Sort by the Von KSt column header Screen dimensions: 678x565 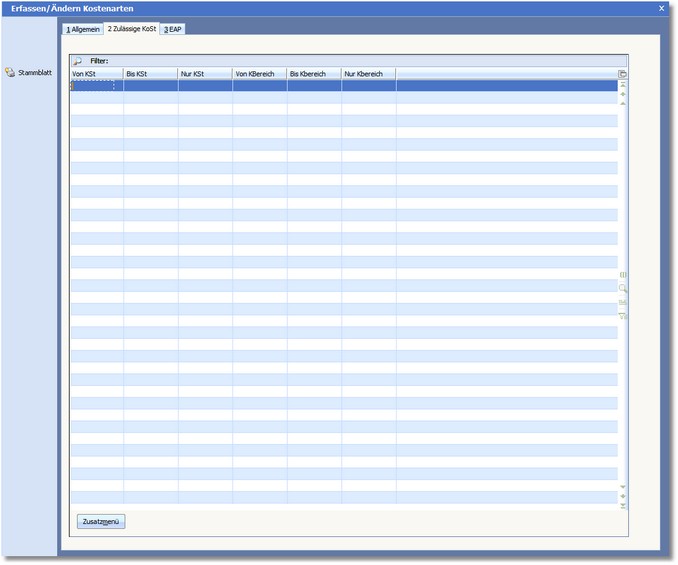coord(96,74)
